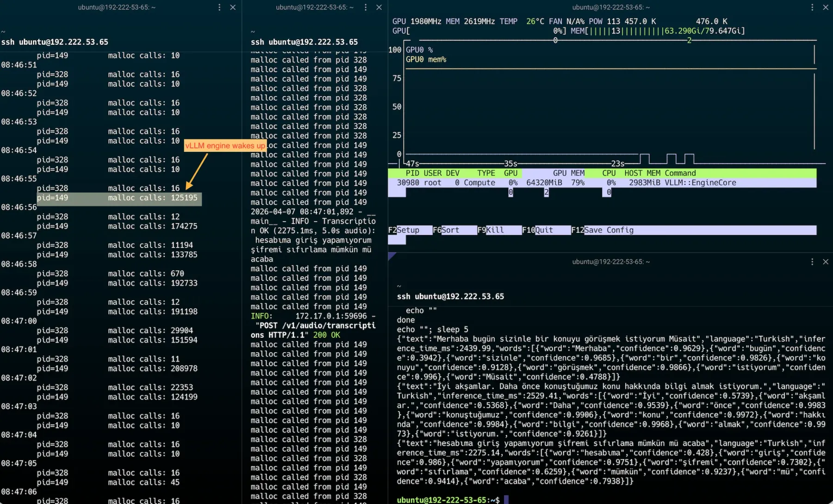The width and height of the screenshot is (833, 504).
Task: Click timestamp 08:47:00 in the left pane
Action: click(x=19, y=321)
